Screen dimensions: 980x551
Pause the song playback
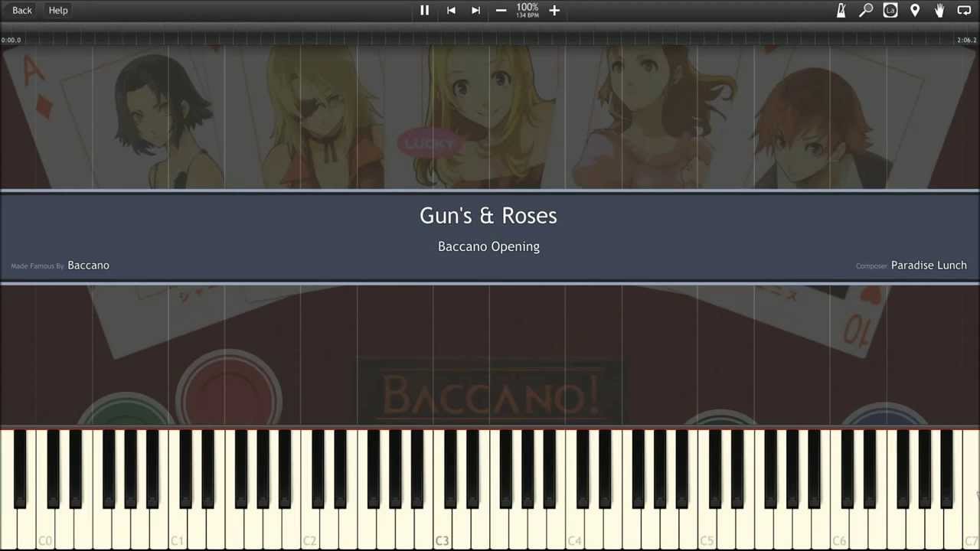(x=424, y=11)
